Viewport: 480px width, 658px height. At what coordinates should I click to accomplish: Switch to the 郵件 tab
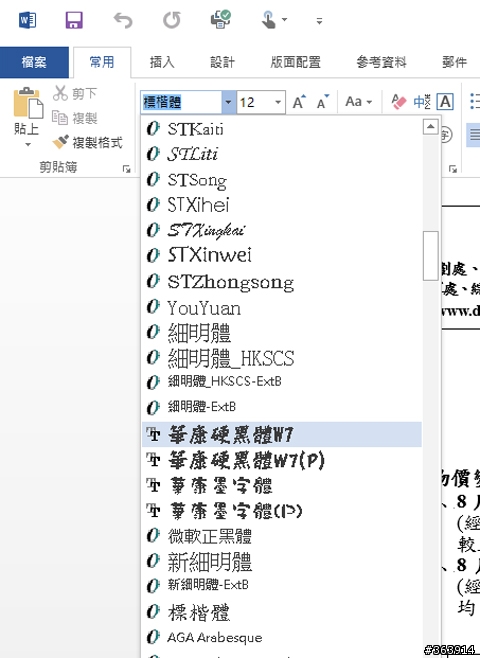tap(455, 62)
